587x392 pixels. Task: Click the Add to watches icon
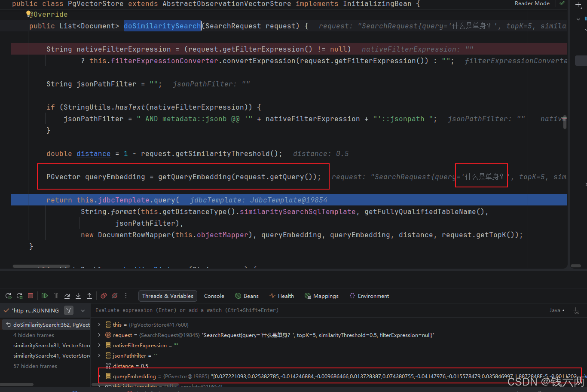576,310
